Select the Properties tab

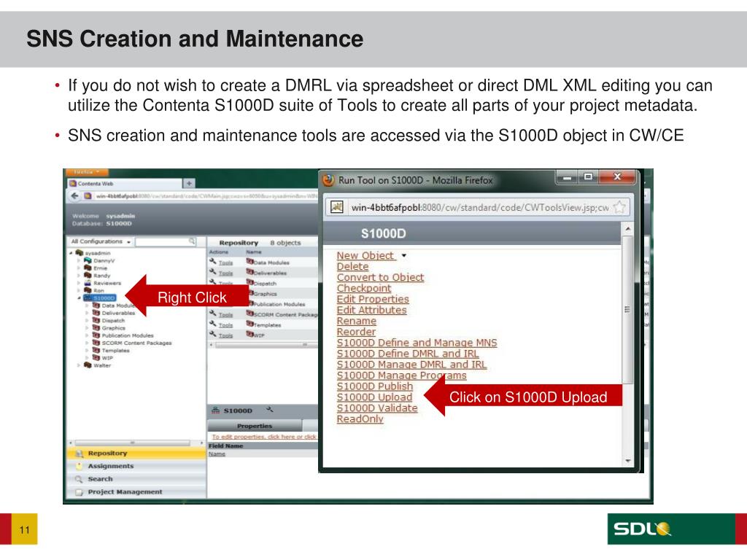[x=255, y=426]
